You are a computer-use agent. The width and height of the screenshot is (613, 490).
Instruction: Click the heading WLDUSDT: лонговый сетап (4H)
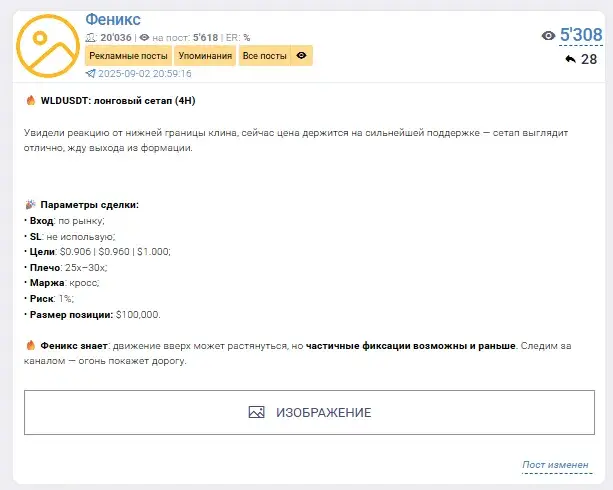118,101
